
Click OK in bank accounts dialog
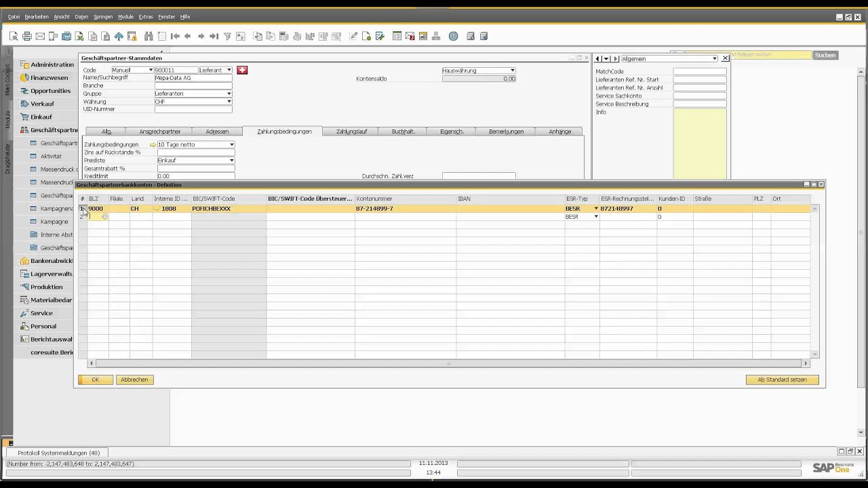pyautogui.click(x=96, y=380)
